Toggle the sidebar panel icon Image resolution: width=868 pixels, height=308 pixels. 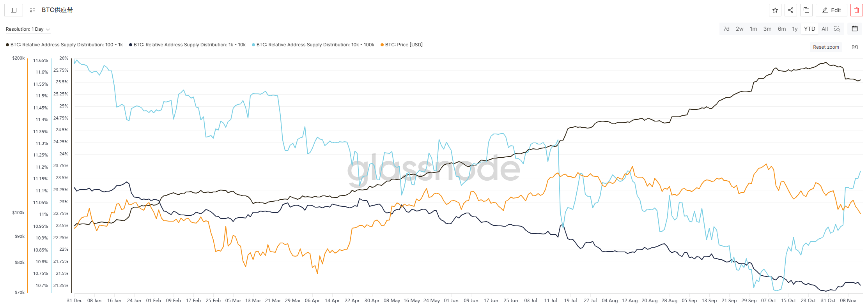click(x=14, y=10)
